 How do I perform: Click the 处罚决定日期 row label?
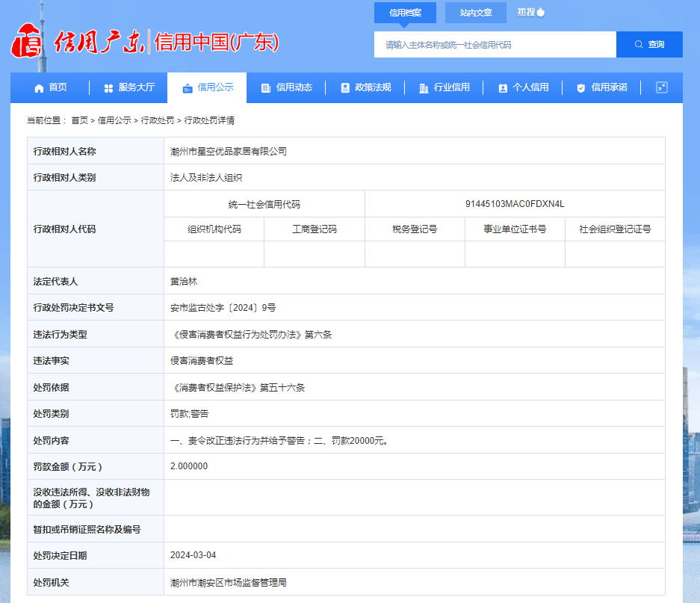[60, 556]
